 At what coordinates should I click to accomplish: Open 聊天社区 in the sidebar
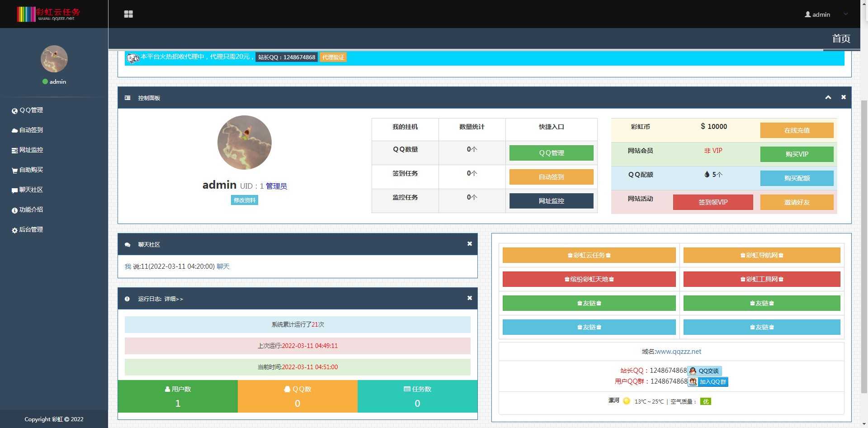pos(27,190)
